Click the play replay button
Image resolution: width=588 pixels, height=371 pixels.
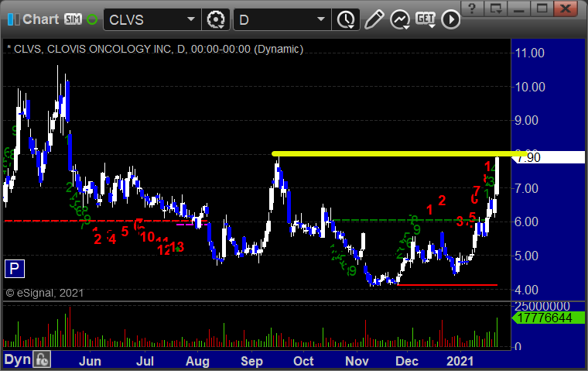[x=450, y=19]
